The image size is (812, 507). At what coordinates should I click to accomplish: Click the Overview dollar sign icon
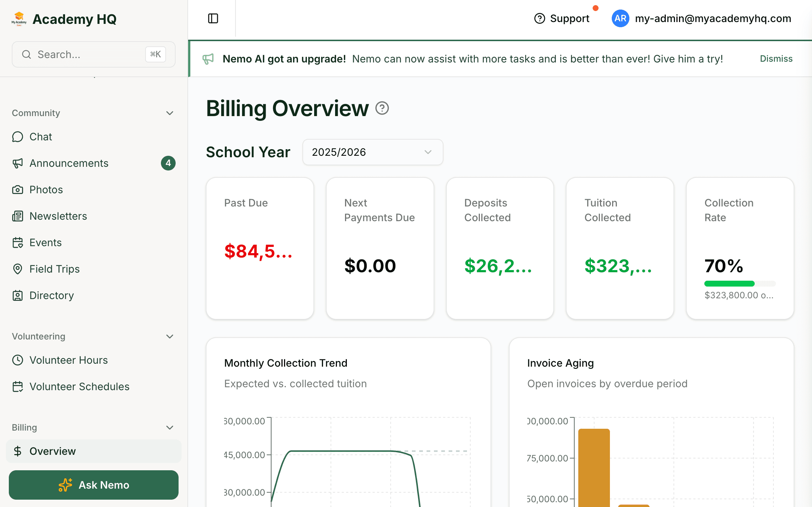(18, 451)
